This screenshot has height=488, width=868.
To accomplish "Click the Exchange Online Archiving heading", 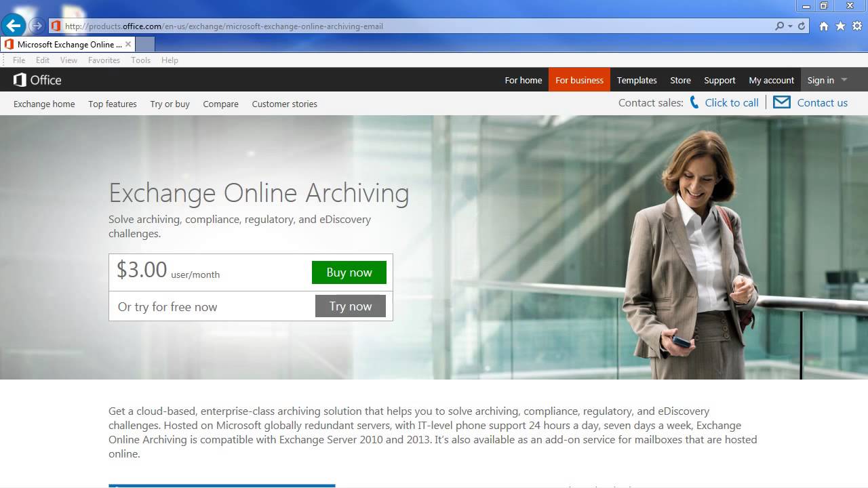I will (x=259, y=193).
